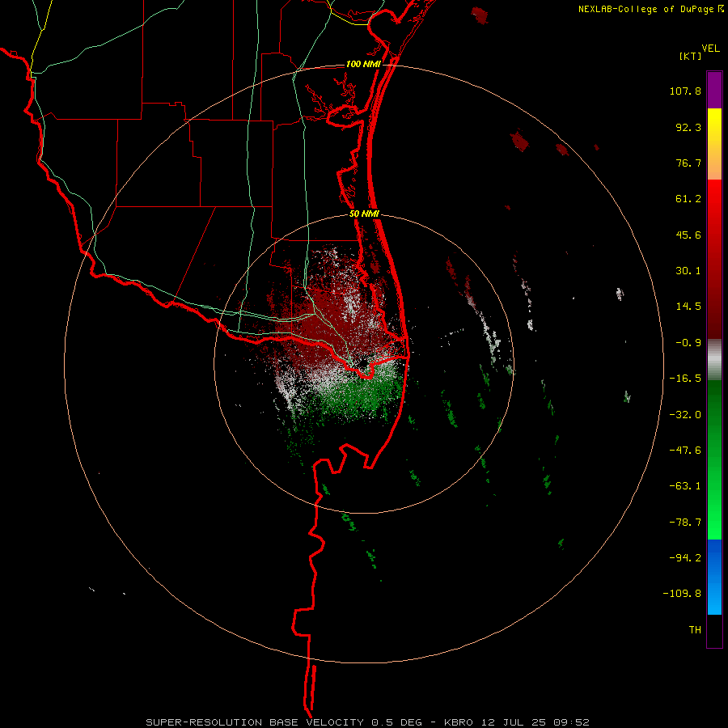The image size is (728, 728).
Task: Click the 107.8 velocity scale value
Action: (685, 91)
